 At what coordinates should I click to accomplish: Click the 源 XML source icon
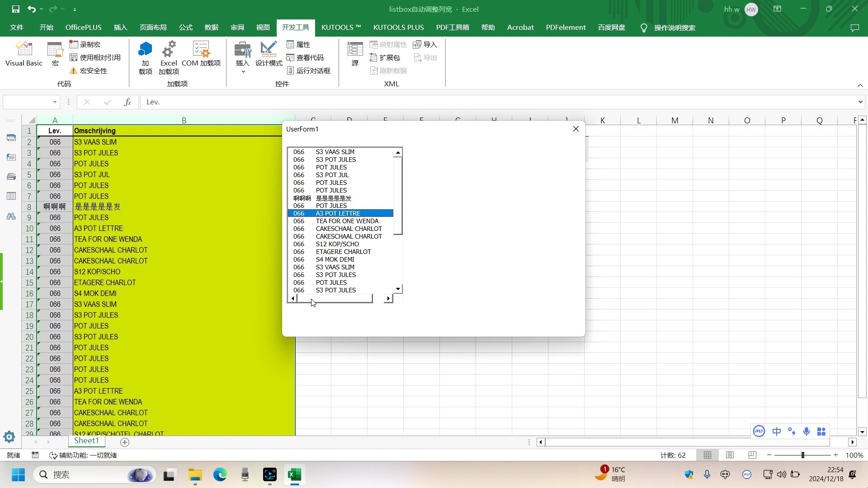[x=355, y=54]
